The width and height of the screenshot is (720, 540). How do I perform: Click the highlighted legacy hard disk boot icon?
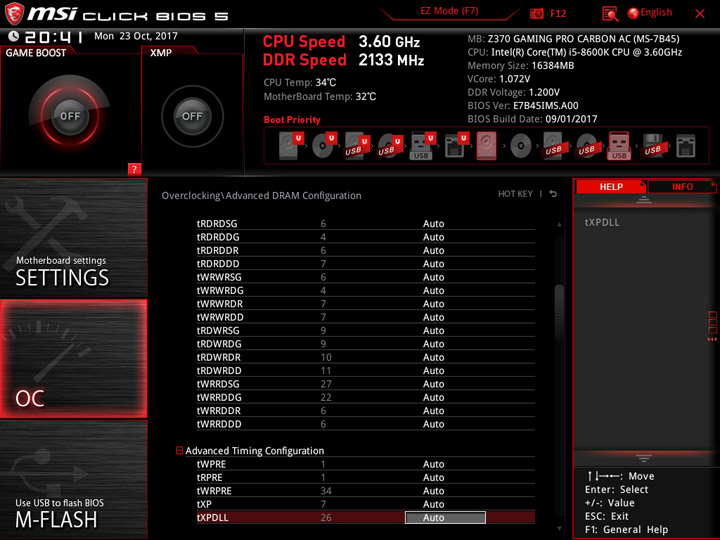click(486, 146)
